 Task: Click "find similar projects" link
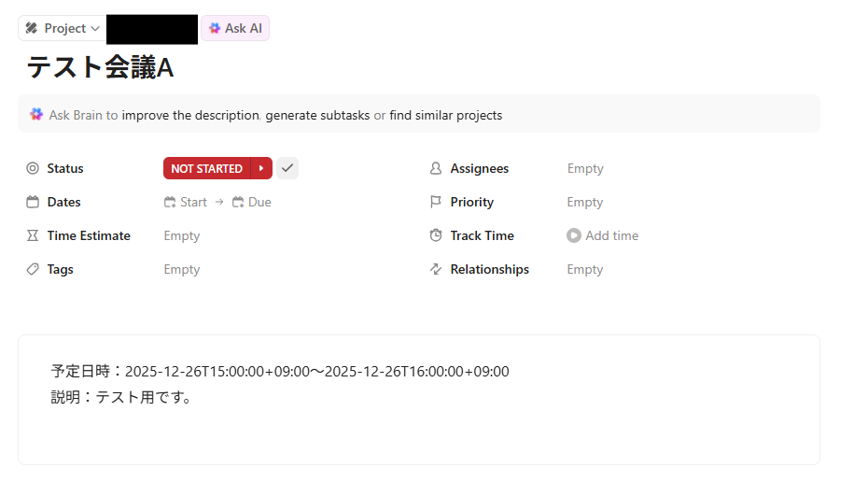point(446,116)
